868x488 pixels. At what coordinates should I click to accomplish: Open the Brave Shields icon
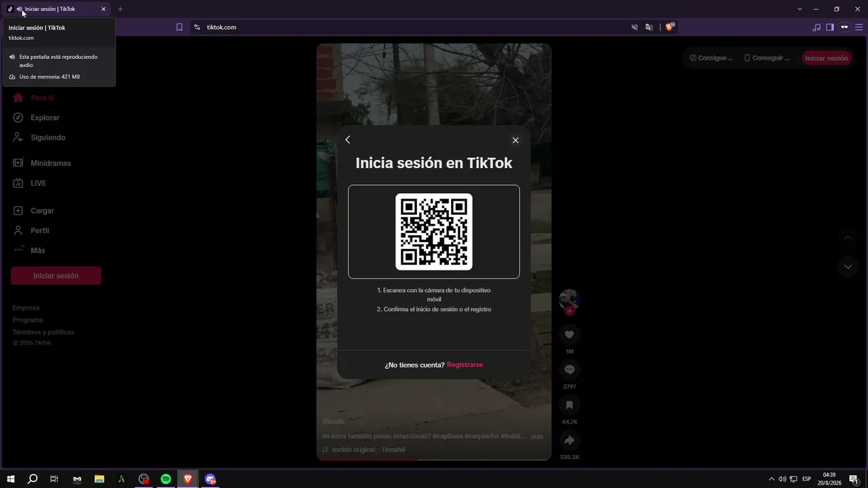pos(670,27)
